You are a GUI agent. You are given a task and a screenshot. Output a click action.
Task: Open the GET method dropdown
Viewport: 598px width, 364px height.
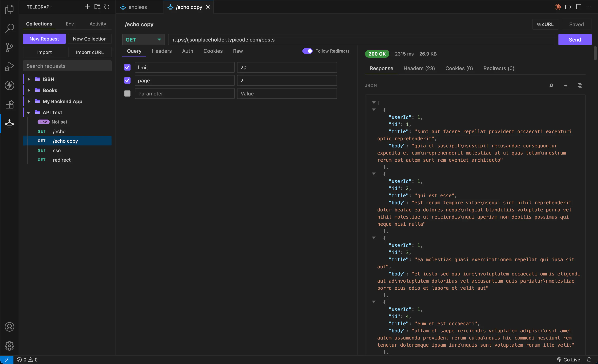click(143, 40)
